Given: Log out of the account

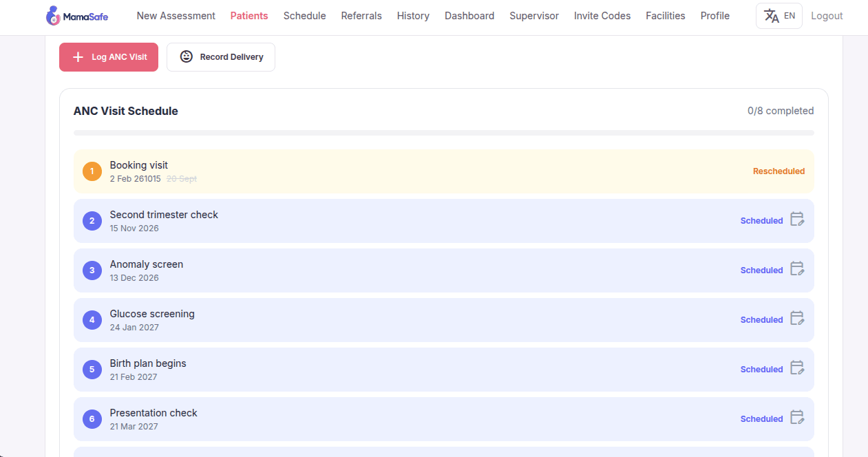Looking at the screenshot, I should click(x=827, y=16).
